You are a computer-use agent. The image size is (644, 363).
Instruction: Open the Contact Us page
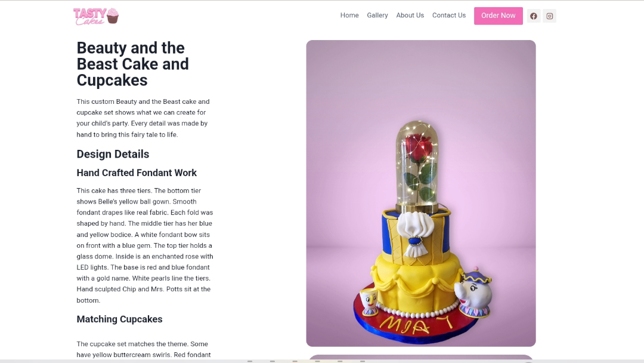(449, 15)
